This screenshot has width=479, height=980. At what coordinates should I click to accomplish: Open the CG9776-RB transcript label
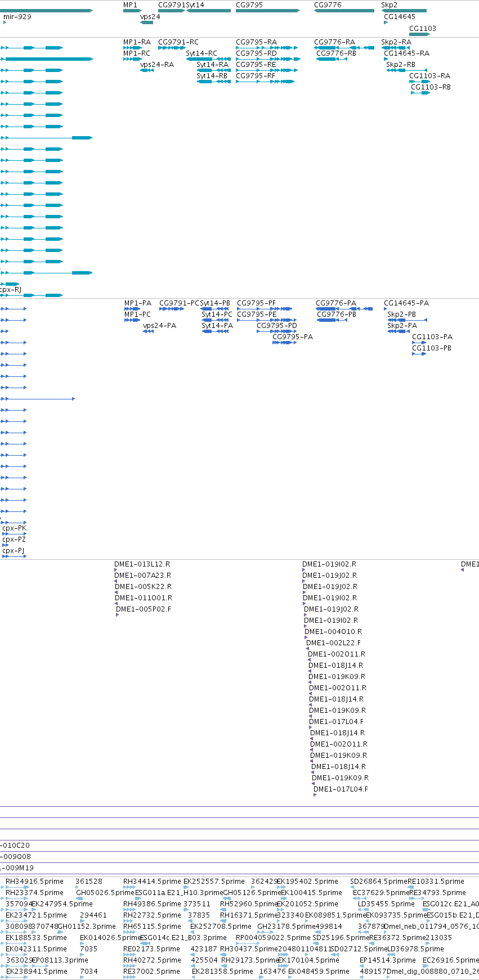point(337,53)
